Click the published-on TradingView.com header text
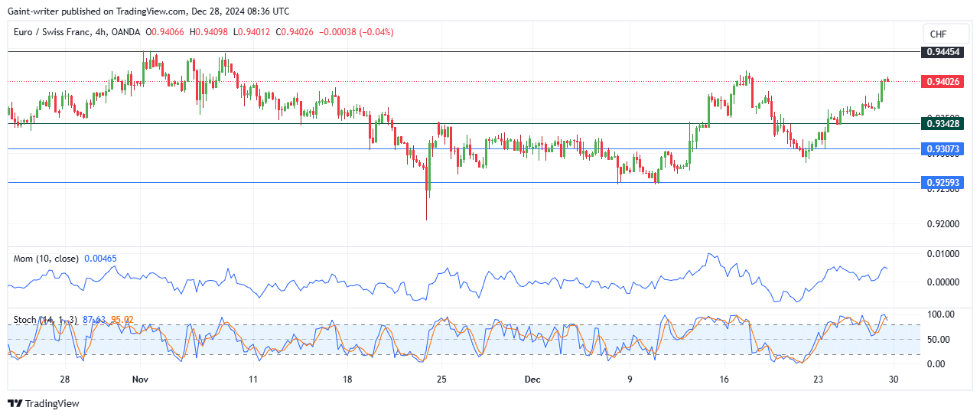 [148, 11]
